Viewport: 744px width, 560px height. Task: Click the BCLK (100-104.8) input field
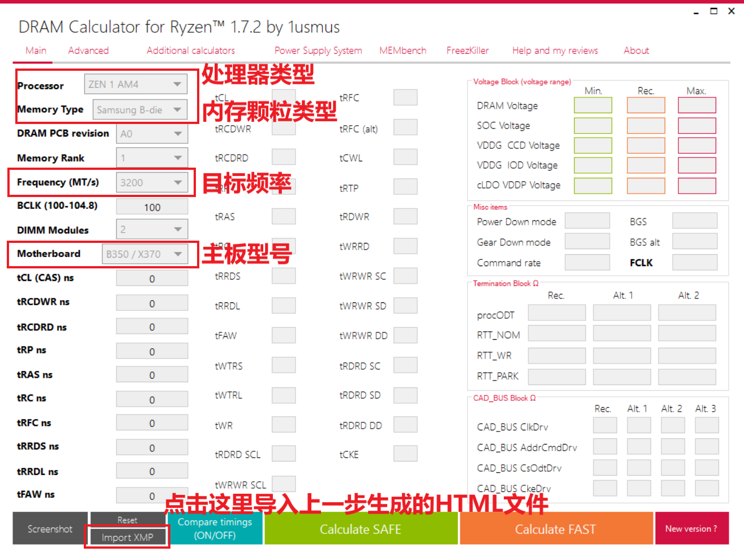[152, 207]
